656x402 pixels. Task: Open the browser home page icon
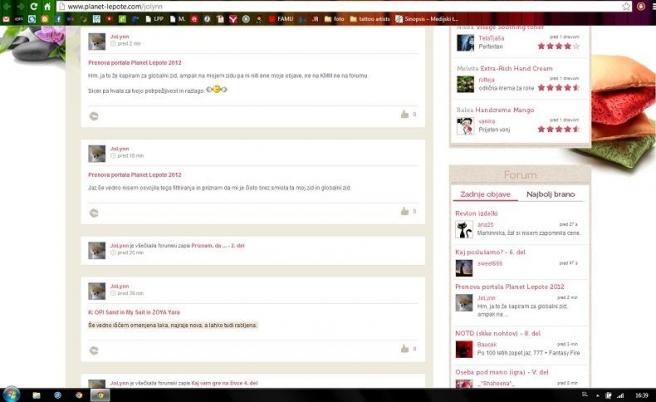coord(47,6)
